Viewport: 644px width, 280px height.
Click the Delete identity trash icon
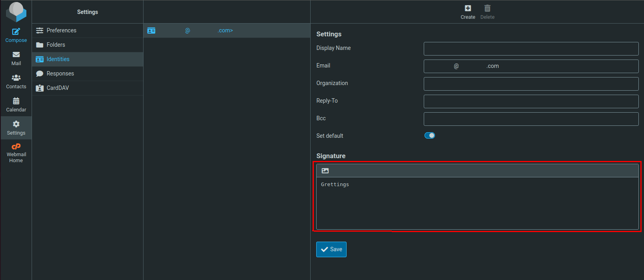click(x=487, y=8)
